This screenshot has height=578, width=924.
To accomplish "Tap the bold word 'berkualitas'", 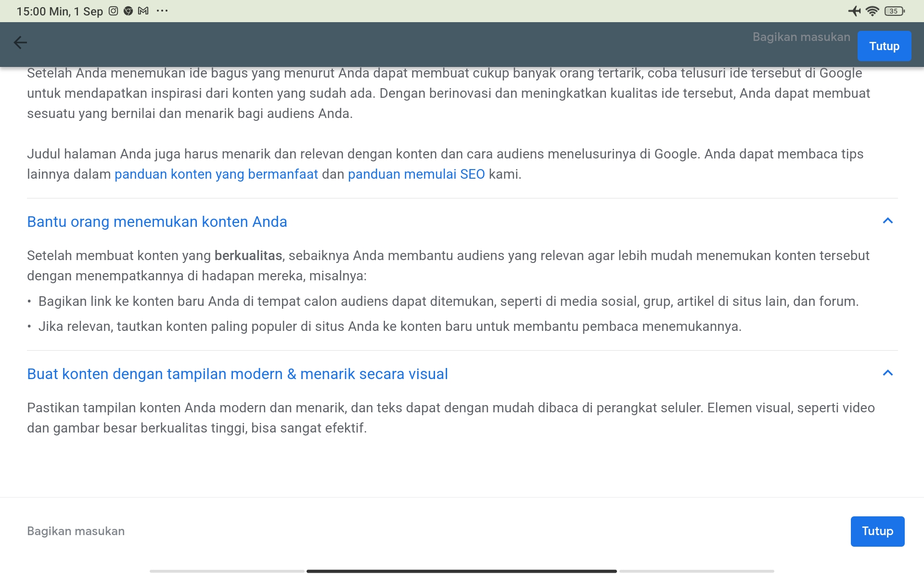I will [248, 256].
